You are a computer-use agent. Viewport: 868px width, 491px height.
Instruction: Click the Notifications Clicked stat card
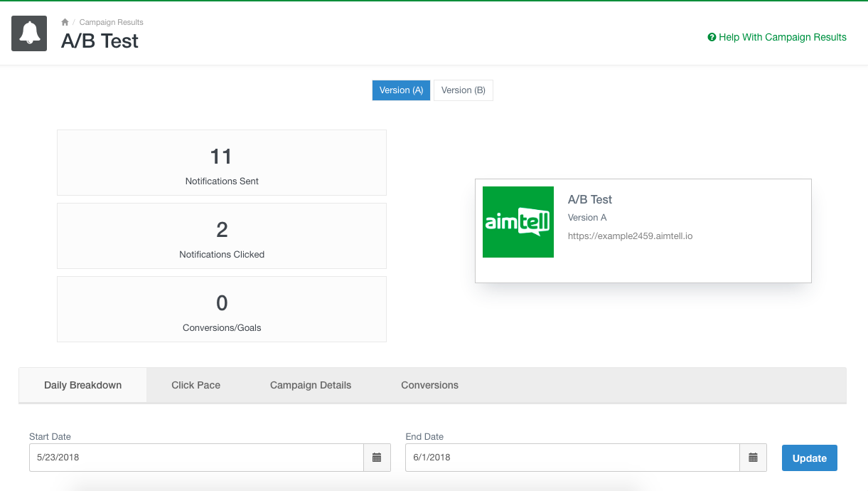(222, 236)
